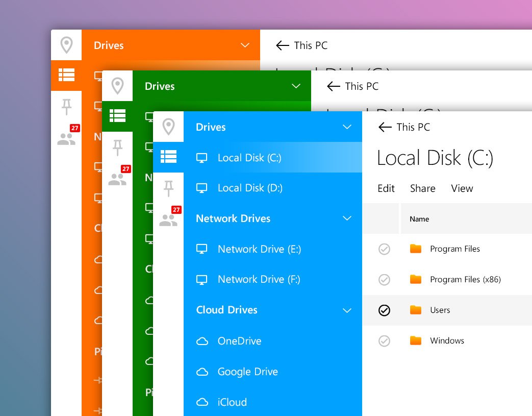Open the Edit menu

click(386, 188)
